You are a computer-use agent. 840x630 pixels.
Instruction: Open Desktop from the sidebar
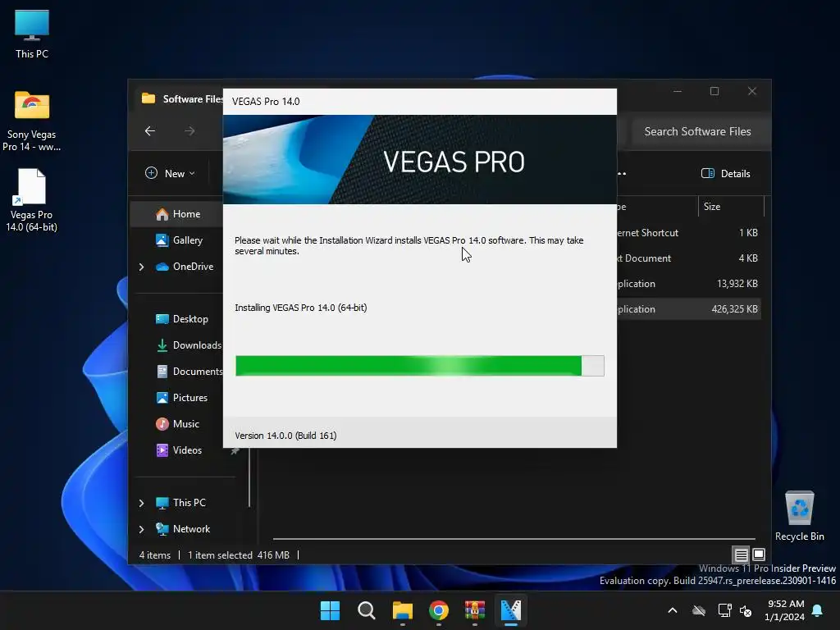181,319
